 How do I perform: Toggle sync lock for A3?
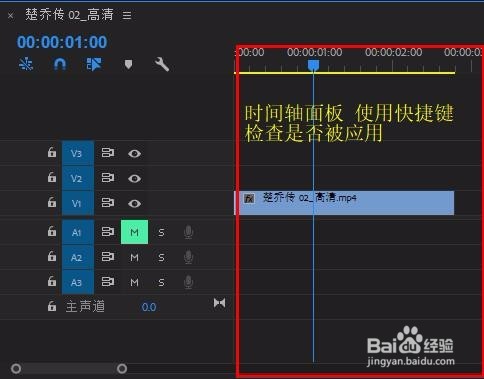[108, 282]
